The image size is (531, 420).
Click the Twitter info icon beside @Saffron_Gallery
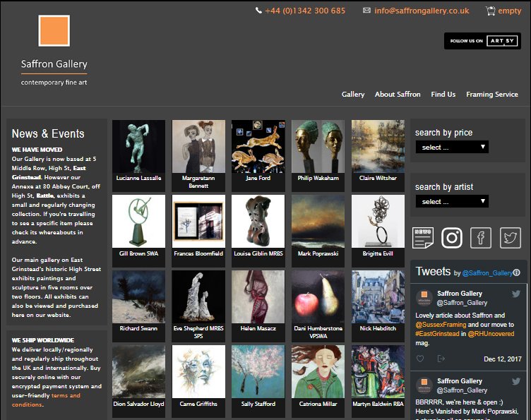tap(516, 272)
